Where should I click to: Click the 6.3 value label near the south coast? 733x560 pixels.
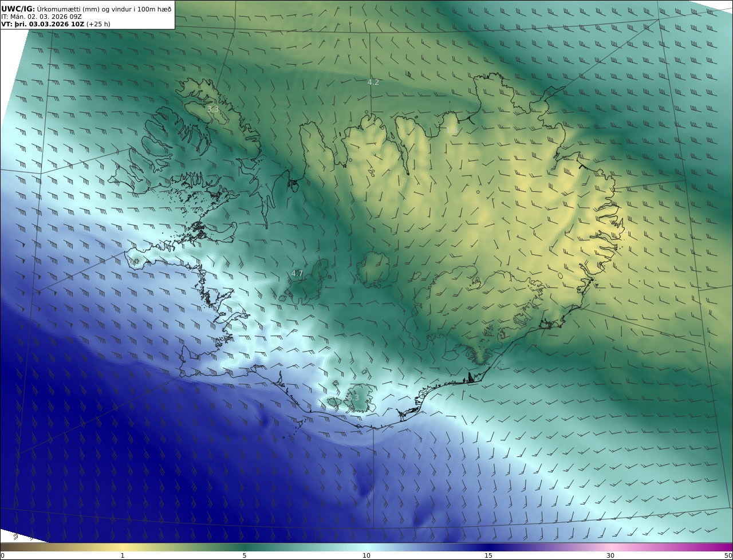pyautogui.click(x=353, y=397)
